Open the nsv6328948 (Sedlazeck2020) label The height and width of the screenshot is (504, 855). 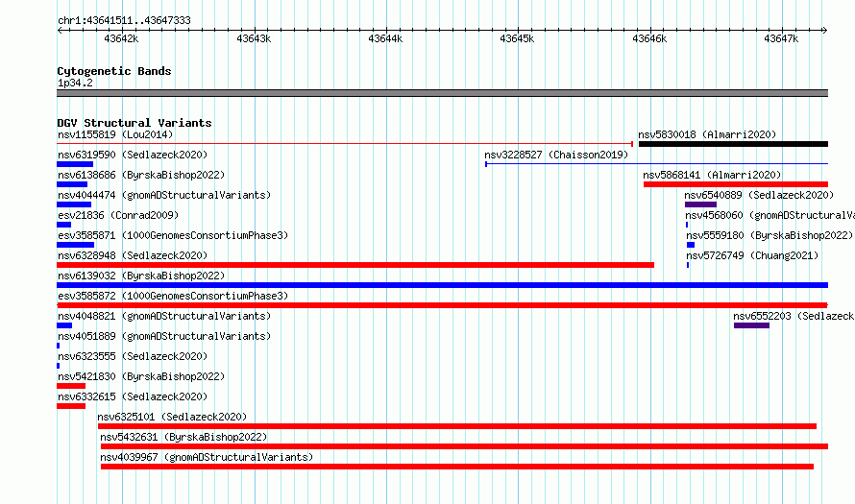[x=133, y=255]
